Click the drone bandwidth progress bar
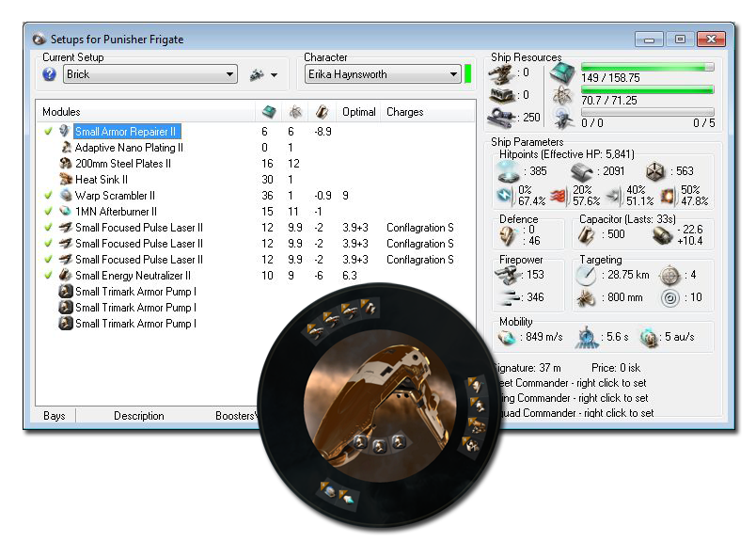 [x=647, y=112]
